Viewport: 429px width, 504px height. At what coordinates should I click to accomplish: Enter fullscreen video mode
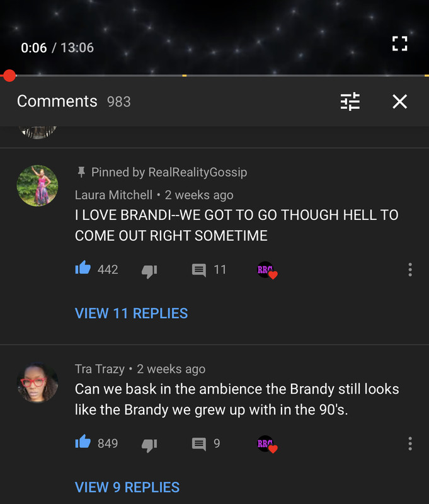[400, 43]
